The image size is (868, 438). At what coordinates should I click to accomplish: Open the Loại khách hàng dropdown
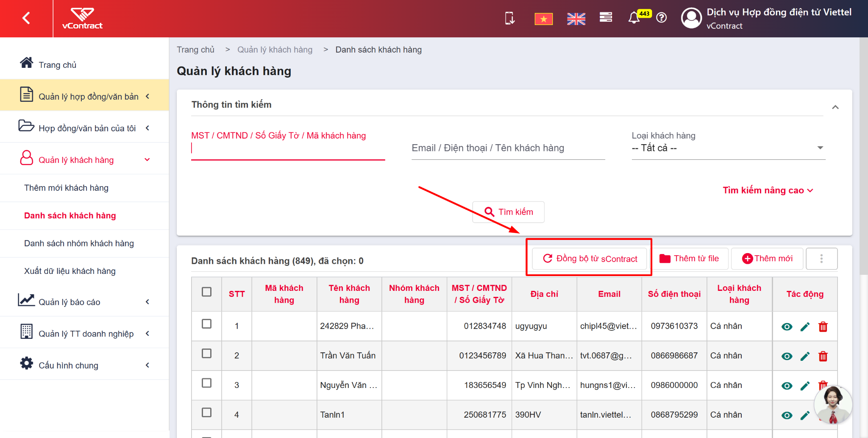[728, 148]
